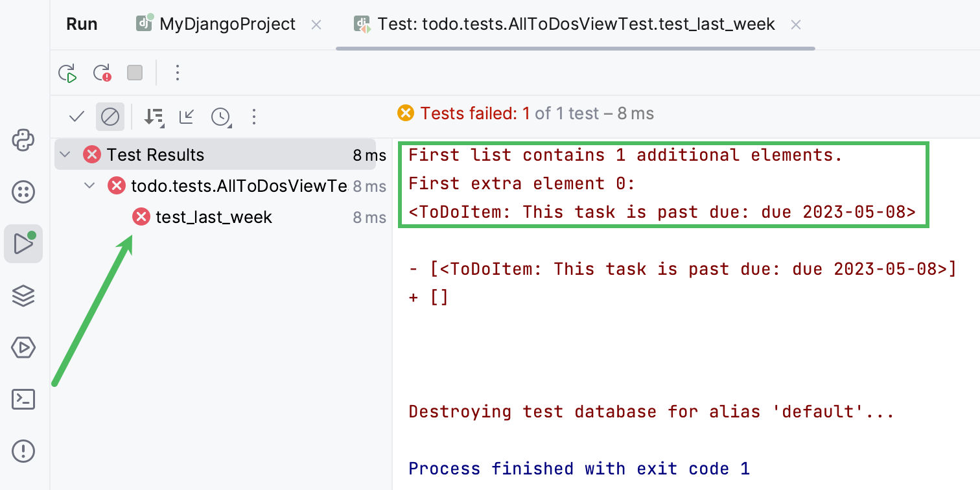Viewport: 980px width, 490px height.
Task: Open the Run tool window from the sidebar
Action: 23,244
